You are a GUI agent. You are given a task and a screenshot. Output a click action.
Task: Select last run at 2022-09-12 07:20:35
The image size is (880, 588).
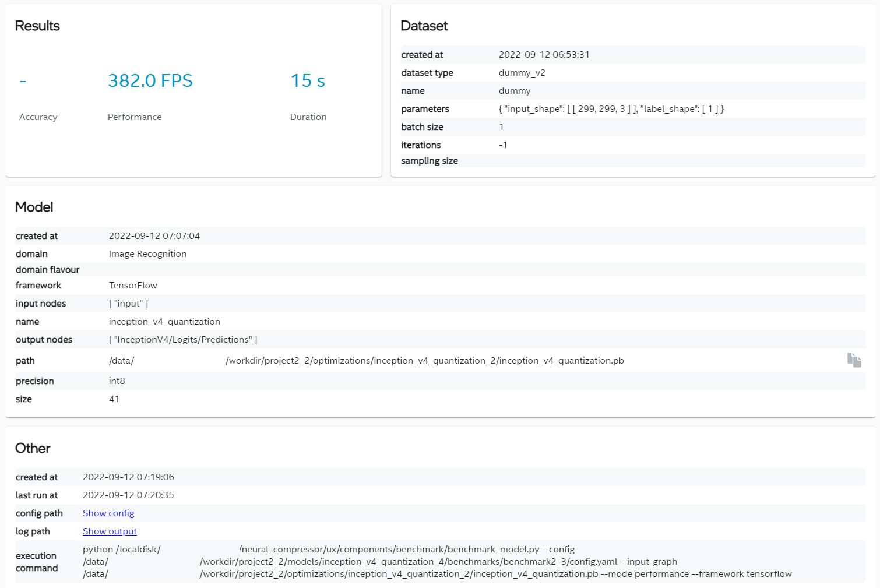click(128, 495)
